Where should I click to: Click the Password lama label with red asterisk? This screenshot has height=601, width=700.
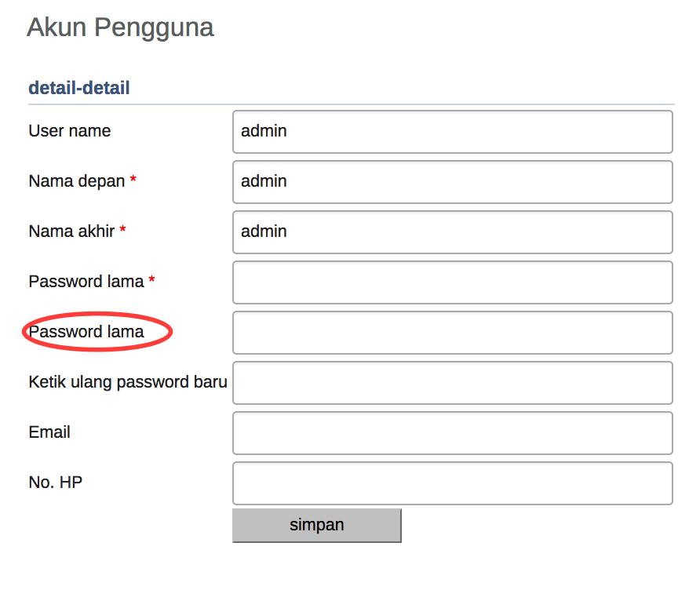(x=86, y=282)
